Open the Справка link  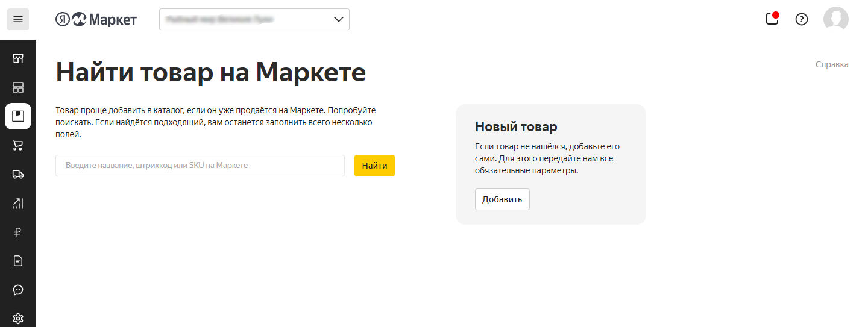coord(831,64)
